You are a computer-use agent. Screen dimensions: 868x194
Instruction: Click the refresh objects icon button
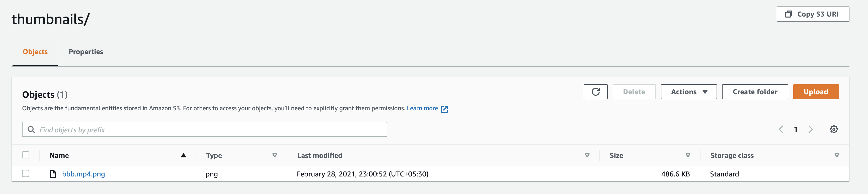coord(595,92)
